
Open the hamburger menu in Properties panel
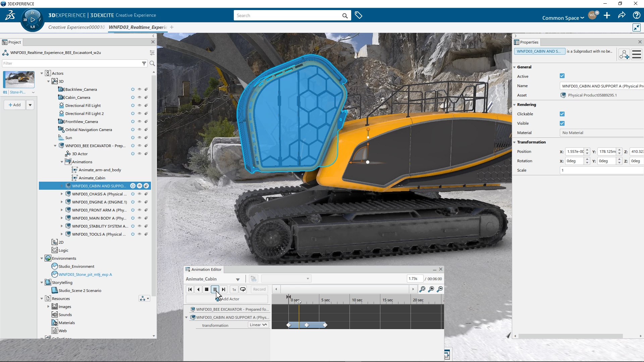click(637, 54)
